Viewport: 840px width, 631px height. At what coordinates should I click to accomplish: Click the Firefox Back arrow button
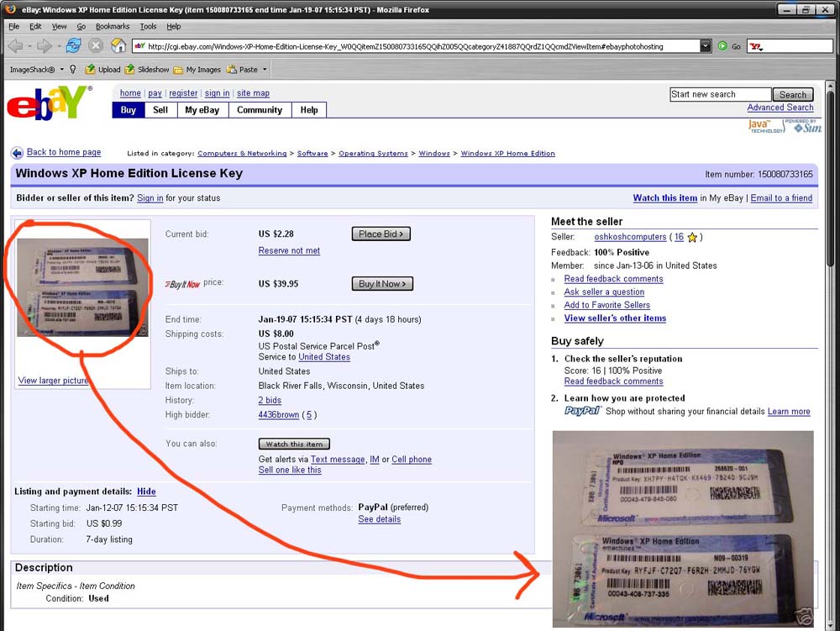pyautogui.click(x=15, y=46)
